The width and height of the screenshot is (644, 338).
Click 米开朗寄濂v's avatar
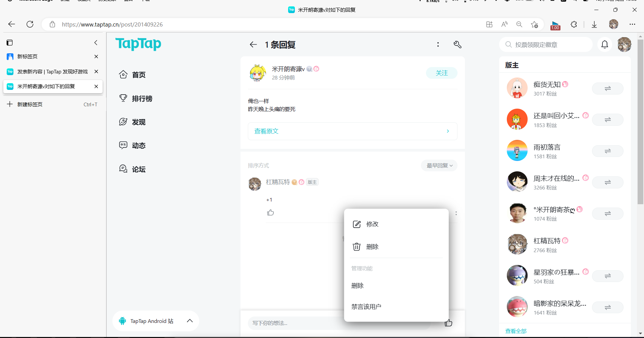point(258,73)
